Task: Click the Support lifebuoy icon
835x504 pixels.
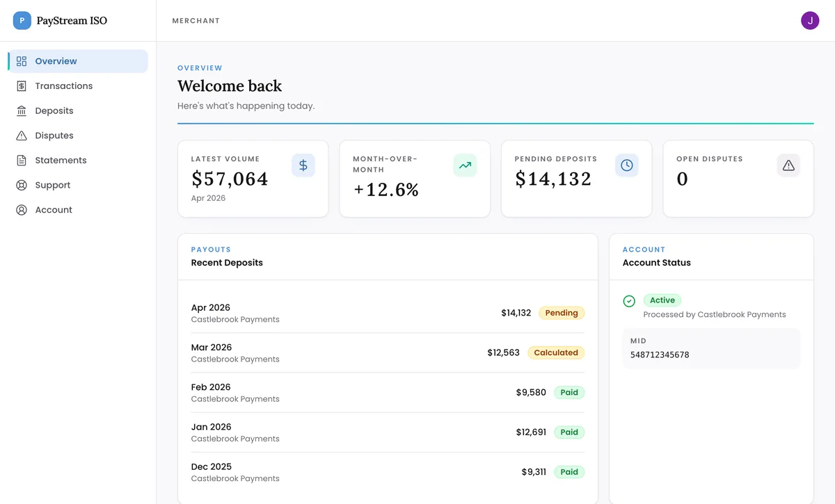Action: 22,185
